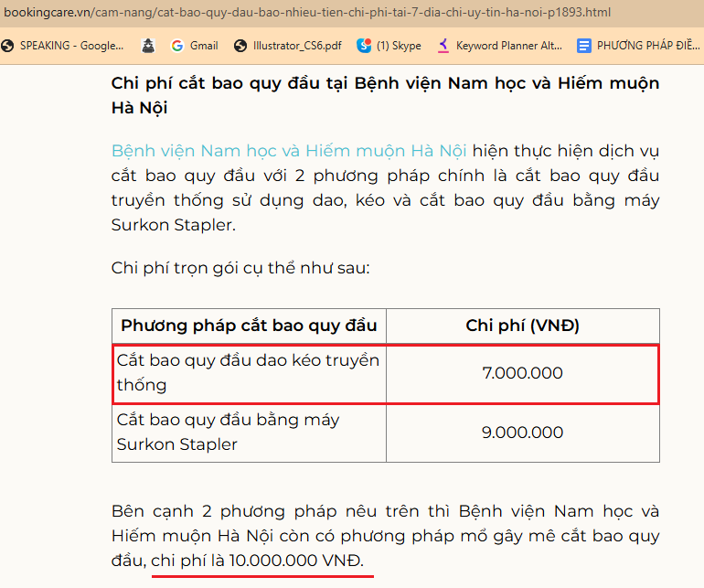
Task: Click the 7.000.000 price cell
Action: click(x=522, y=372)
